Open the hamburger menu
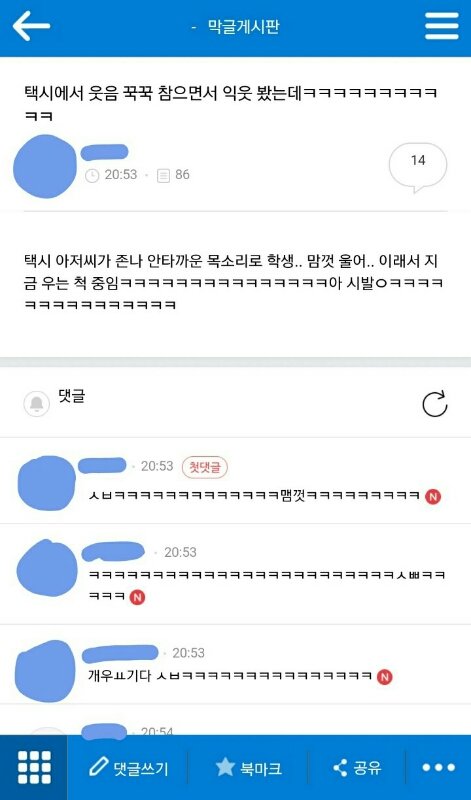 click(441, 26)
